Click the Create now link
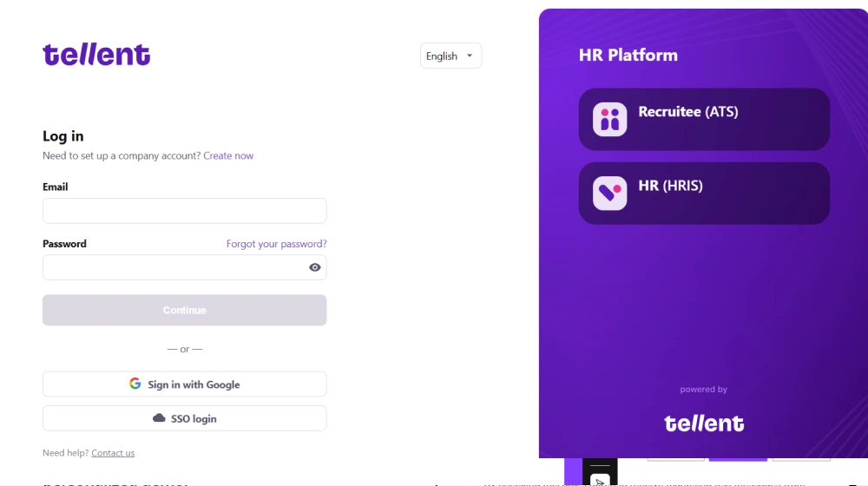The width and height of the screenshot is (868, 486). pos(228,155)
